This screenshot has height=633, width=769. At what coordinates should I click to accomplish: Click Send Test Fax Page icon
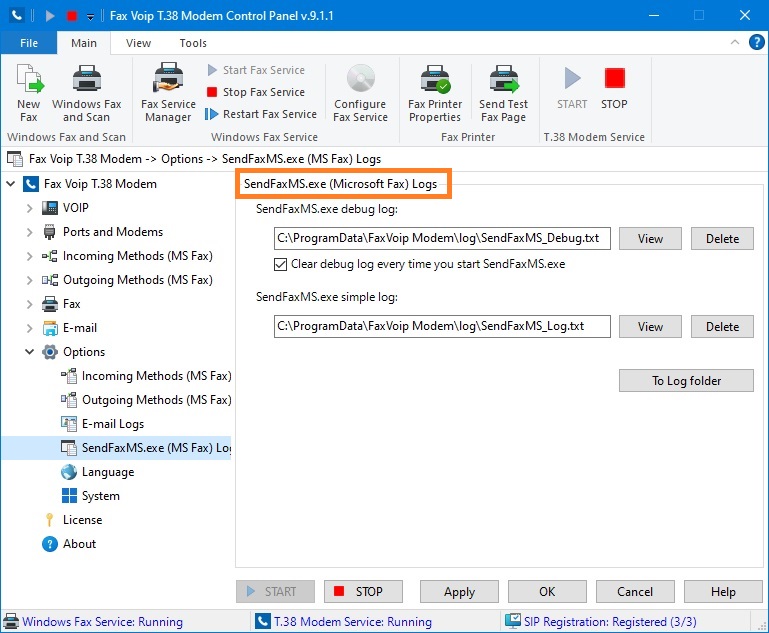pyautogui.click(x=504, y=93)
